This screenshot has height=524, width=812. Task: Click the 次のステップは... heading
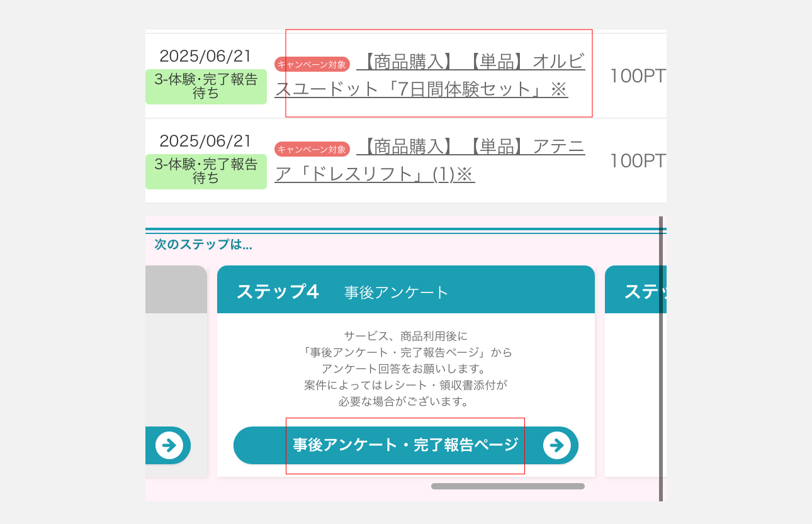(203, 245)
